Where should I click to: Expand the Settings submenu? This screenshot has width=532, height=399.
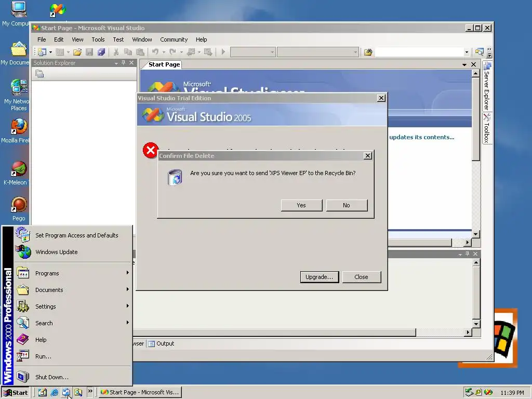click(73, 307)
